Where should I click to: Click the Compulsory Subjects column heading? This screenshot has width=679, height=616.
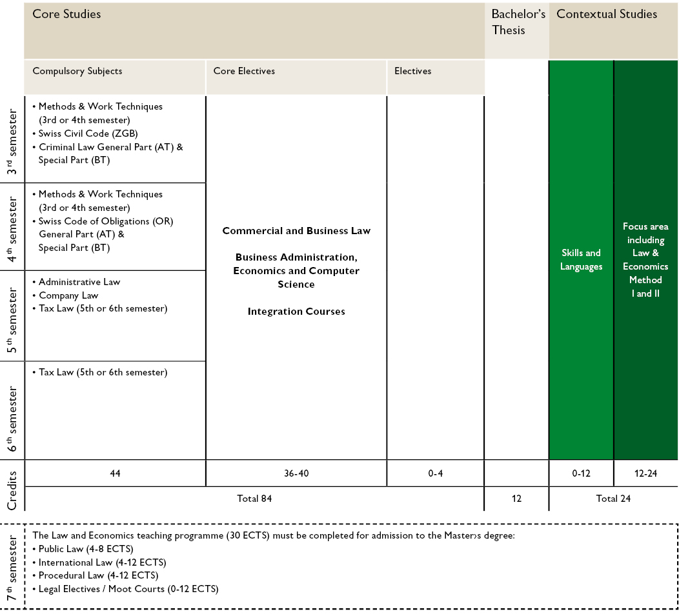[x=77, y=71]
